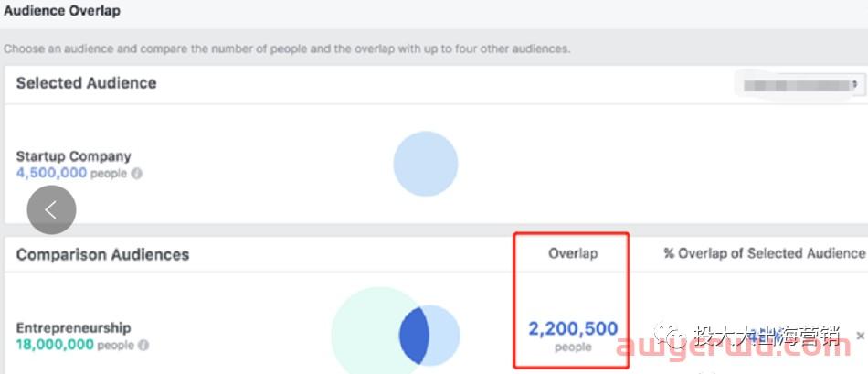This screenshot has height=374, width=868.
Task: Click the Overlap column header
Action: (573, 253)
